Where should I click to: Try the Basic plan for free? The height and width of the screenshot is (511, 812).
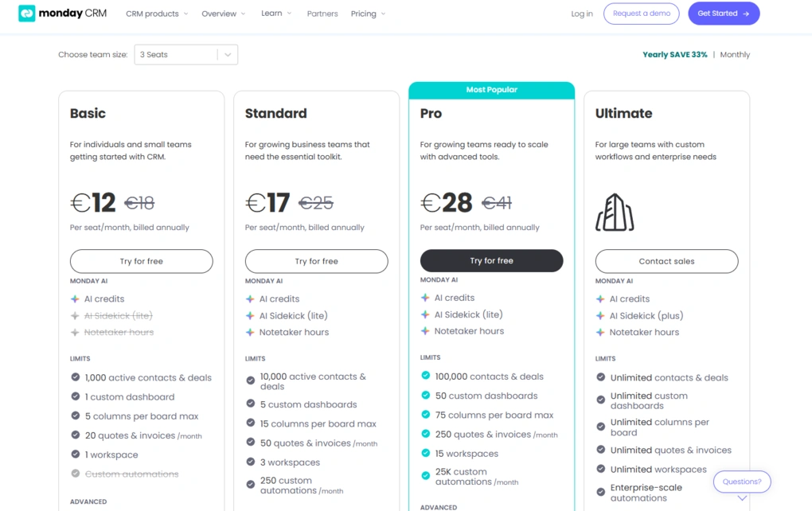tap(142, 261)
